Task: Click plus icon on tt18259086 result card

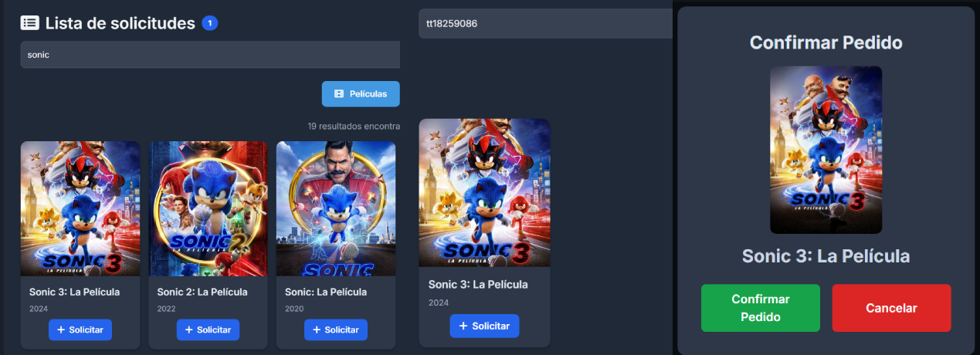Action: 463,326
